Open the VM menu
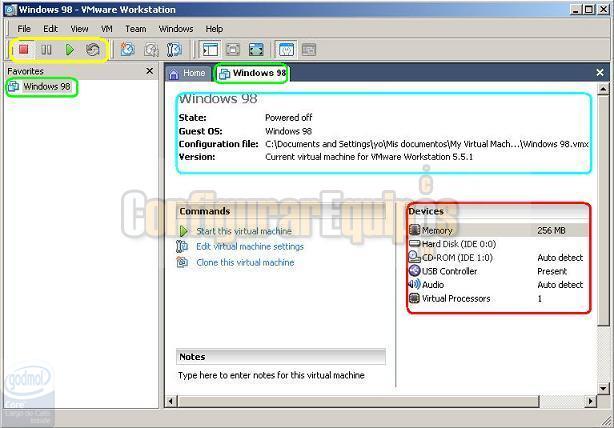 (x=107, y=29)
